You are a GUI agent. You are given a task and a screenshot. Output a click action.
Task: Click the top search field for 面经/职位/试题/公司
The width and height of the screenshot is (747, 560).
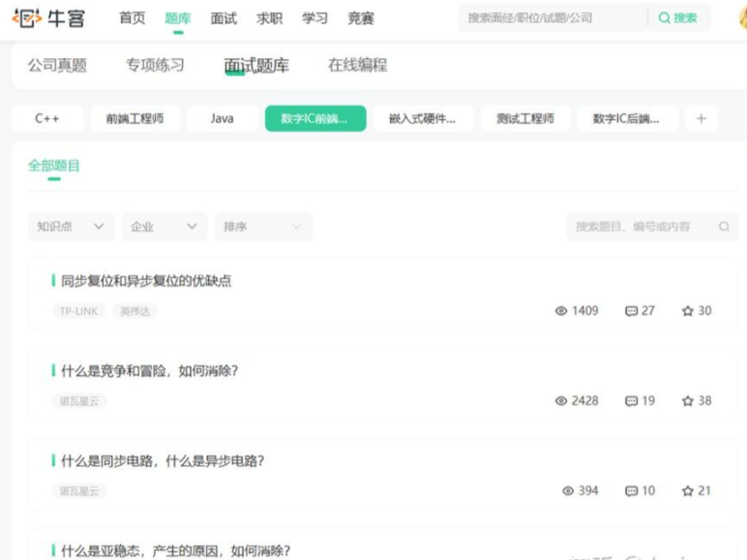[553, 18]
